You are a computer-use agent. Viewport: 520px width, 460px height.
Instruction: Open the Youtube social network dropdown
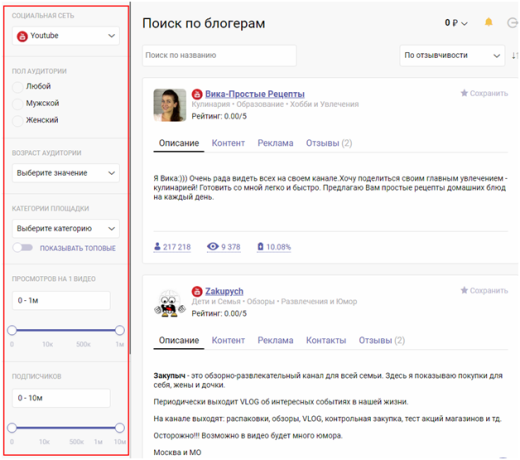[66, 36]
